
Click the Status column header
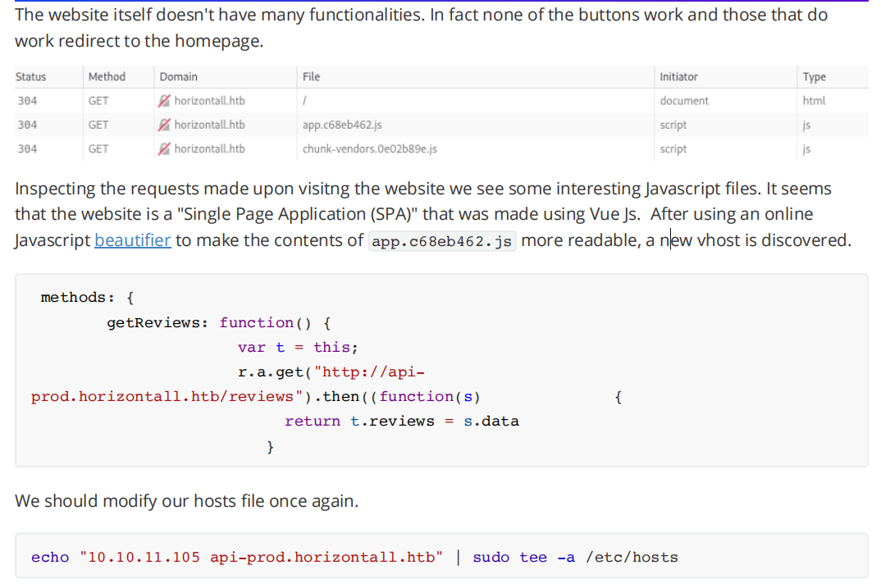31,77
